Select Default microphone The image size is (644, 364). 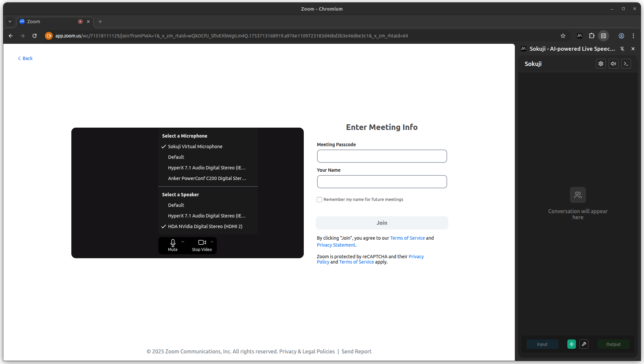[208, 157]
